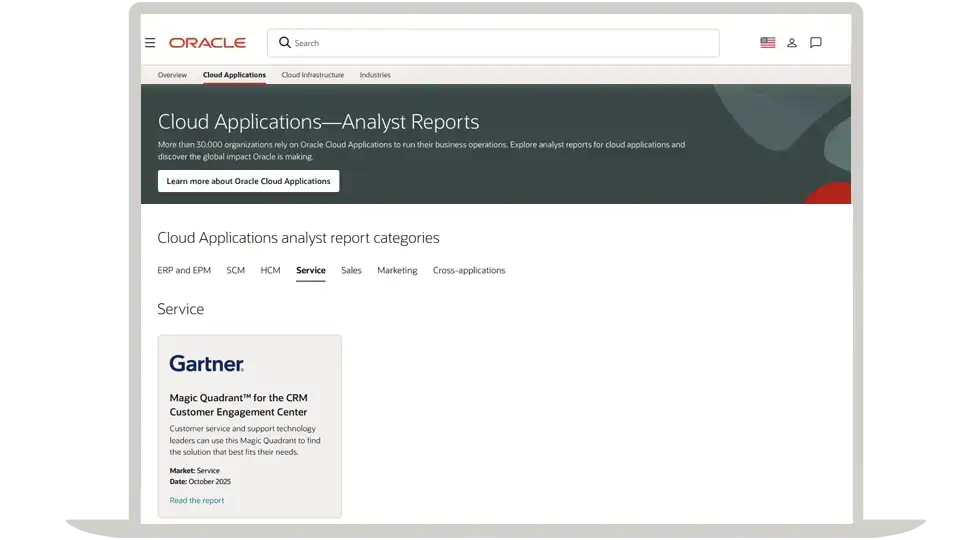This screenshot has width=960, height=540.
Task: Select the HCM category
Action: [x=271, y=270]
